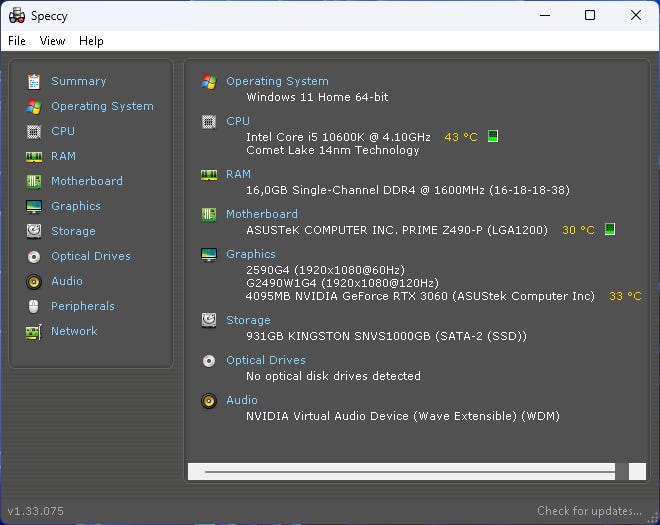Click the Motherboard icon in main panel
This screenshot has width=660, height=525.
[209, 215]
